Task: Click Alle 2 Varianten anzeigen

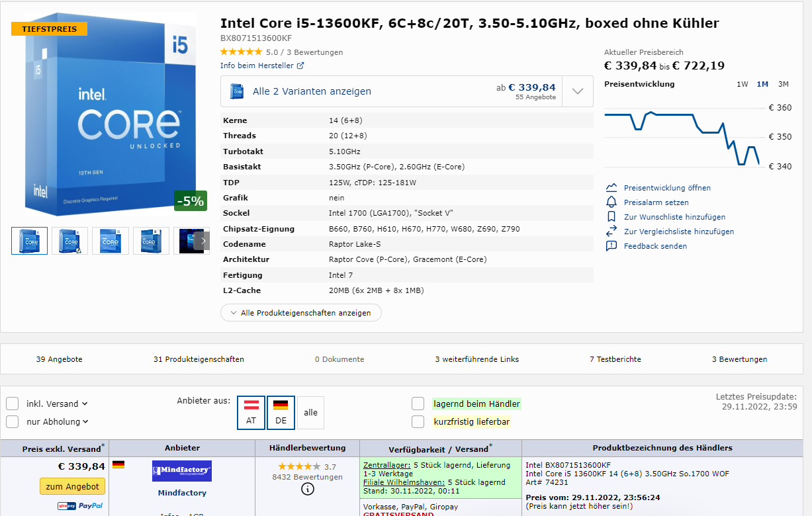Action: pos(312,91)
